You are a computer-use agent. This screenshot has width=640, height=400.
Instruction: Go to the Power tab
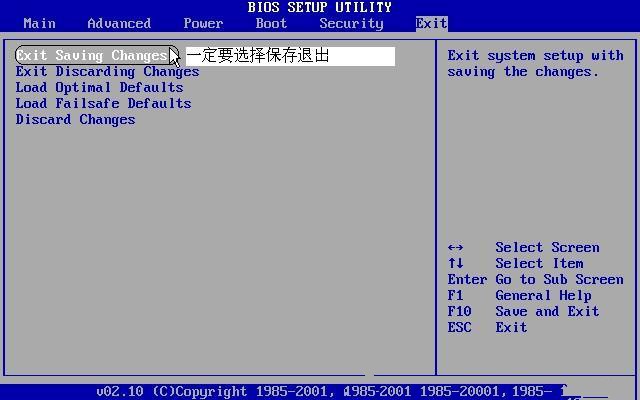click(x=203, y=23)
